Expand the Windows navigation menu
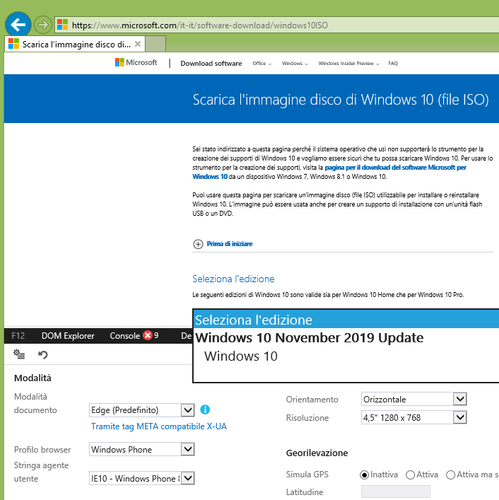 click(x=295, y=63)
